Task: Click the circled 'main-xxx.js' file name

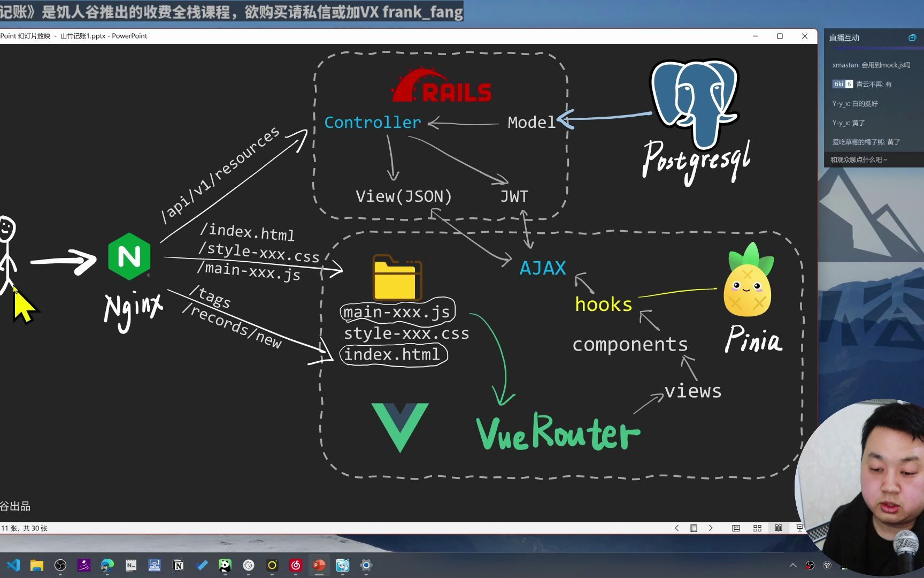Action: 397,311
